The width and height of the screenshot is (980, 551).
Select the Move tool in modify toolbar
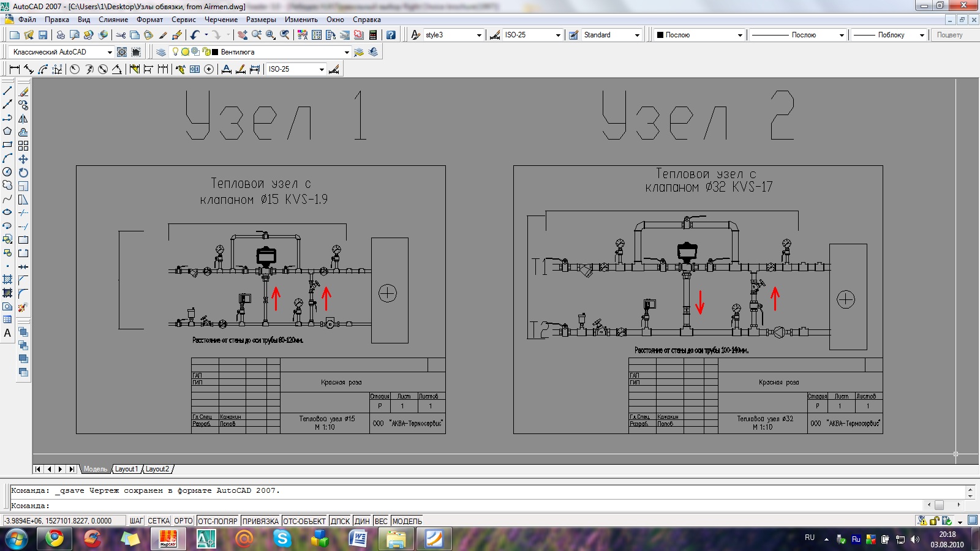click(x=23, y=159)
